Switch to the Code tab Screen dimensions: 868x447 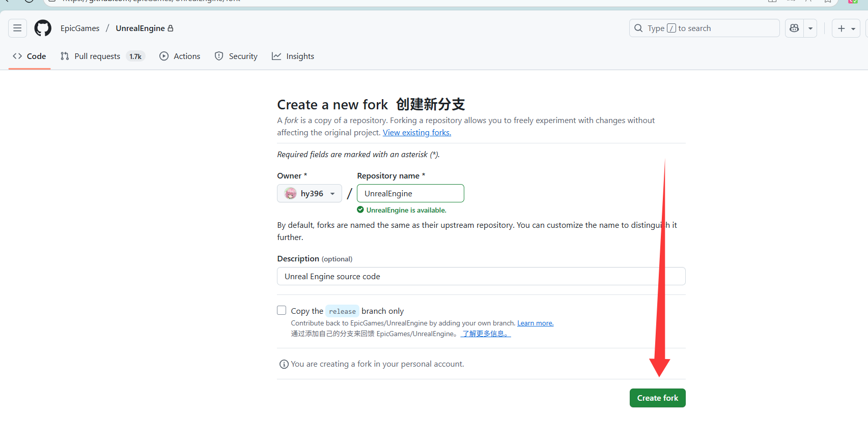[30, 56]
